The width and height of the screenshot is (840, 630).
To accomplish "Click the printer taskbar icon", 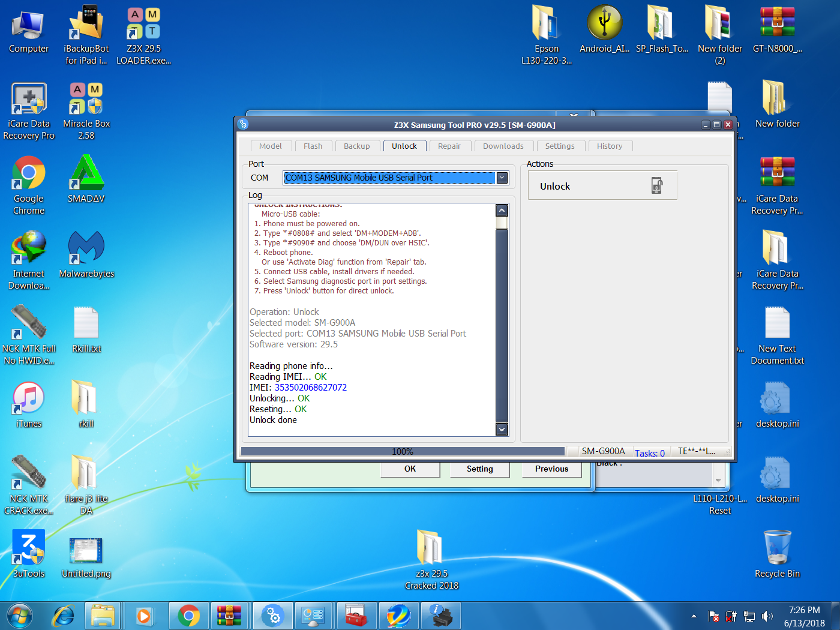I will click(441, 616).
